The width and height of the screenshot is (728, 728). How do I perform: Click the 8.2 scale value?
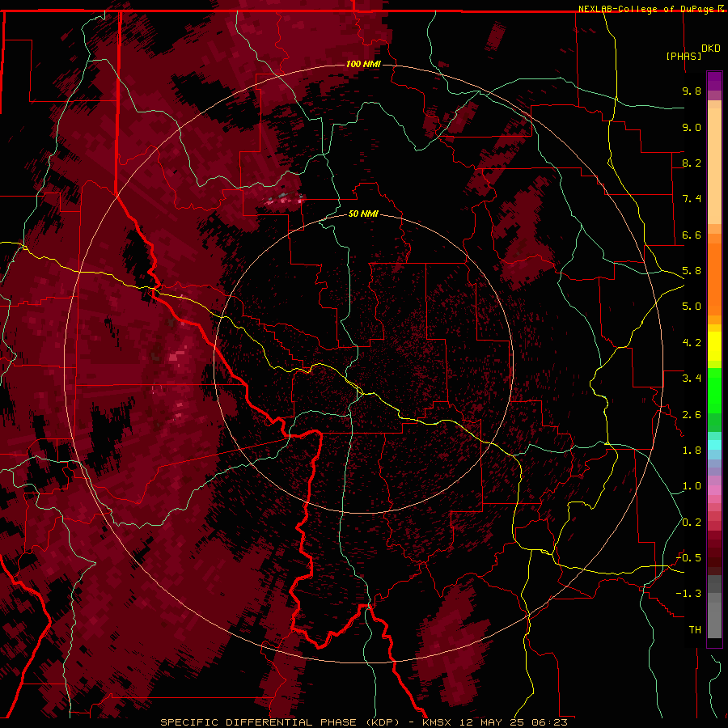[692, 163]
